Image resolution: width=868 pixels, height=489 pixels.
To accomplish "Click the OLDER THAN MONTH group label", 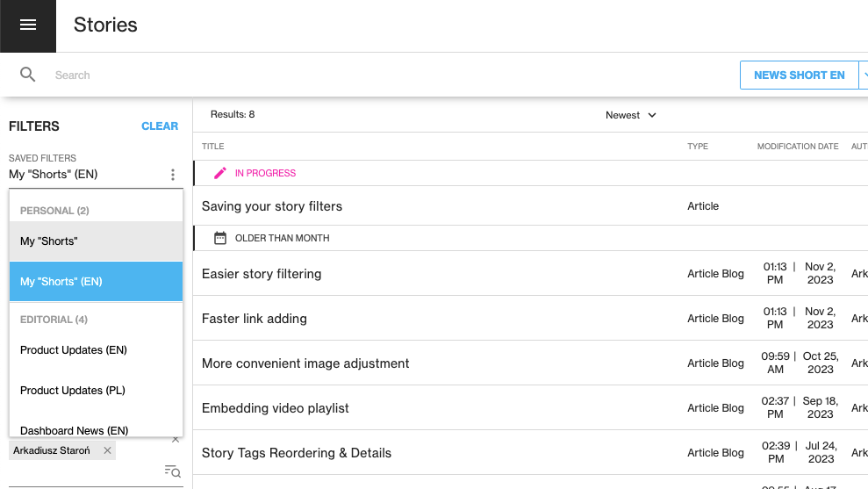I will pos(282,238).
